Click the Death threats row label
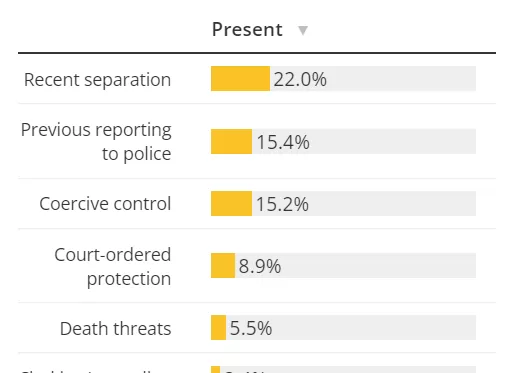 [115, 328]
